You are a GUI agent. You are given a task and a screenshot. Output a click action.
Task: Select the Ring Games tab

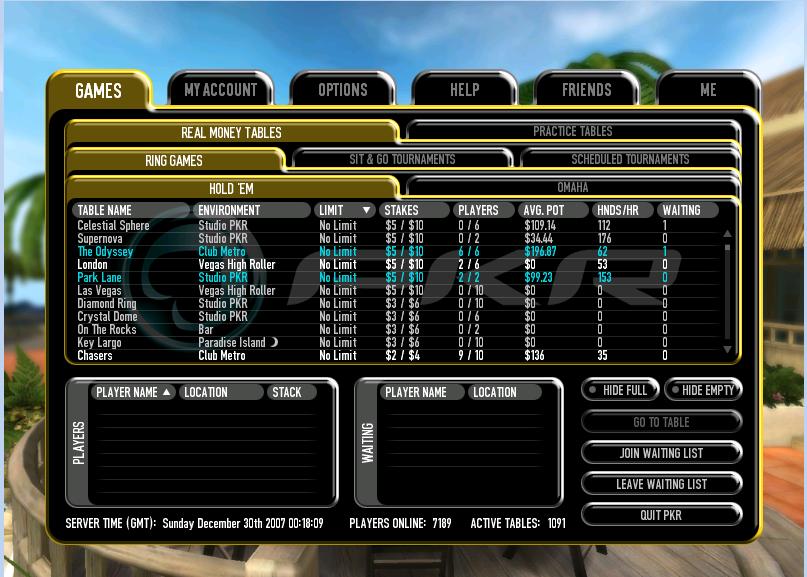(x=174, y=161)
